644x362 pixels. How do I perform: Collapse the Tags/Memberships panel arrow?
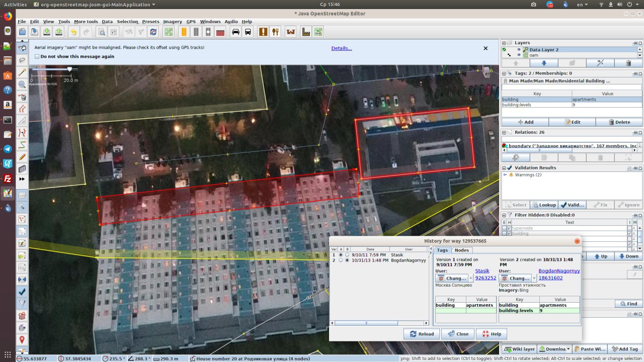click(x=504, y=73)
